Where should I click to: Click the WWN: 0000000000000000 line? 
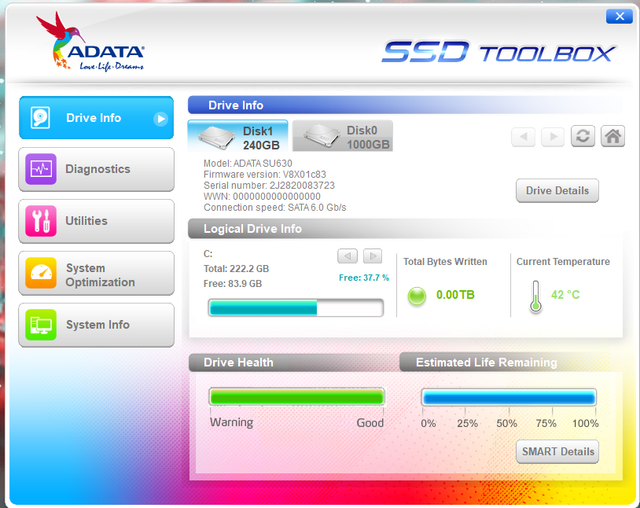(x=262, y=197)
